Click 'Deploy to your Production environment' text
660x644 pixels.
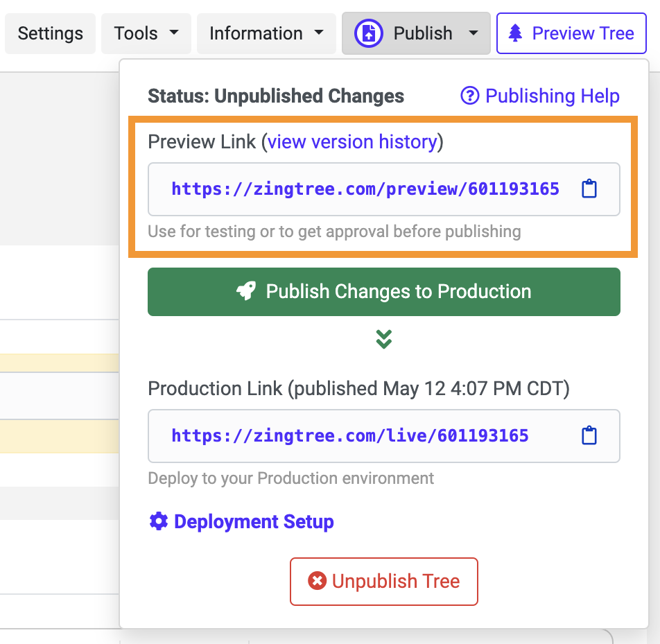coord(290,478)
